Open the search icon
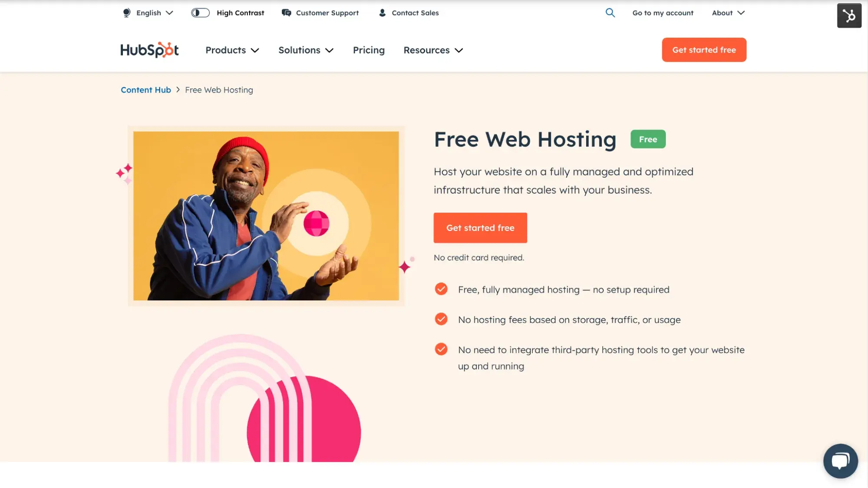Image resolution: width=868 pixels, height=488 pixels. [610, 13]
